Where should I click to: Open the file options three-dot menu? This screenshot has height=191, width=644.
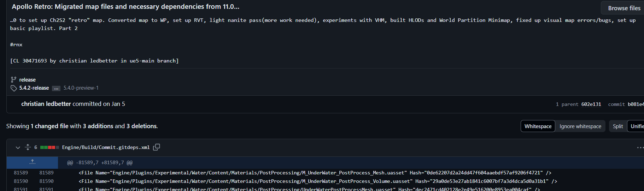pos(640,148)
